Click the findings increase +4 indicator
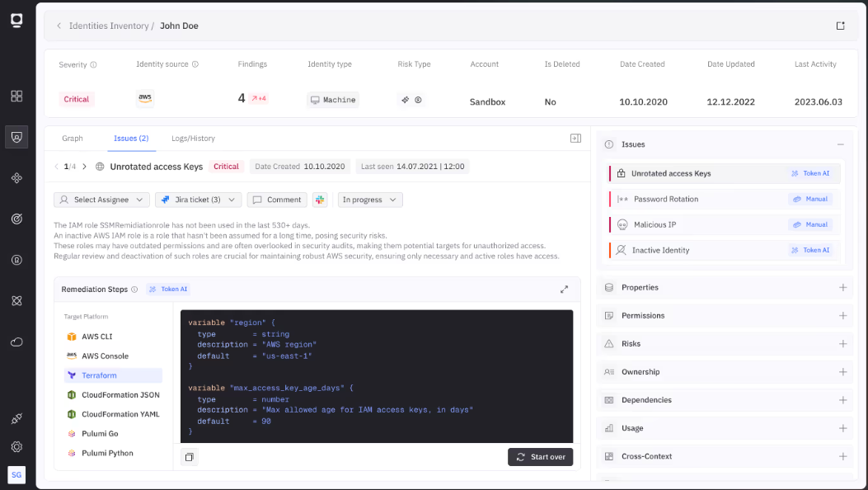The height and width of the screenshot is (490, 868). click(259, 98)
